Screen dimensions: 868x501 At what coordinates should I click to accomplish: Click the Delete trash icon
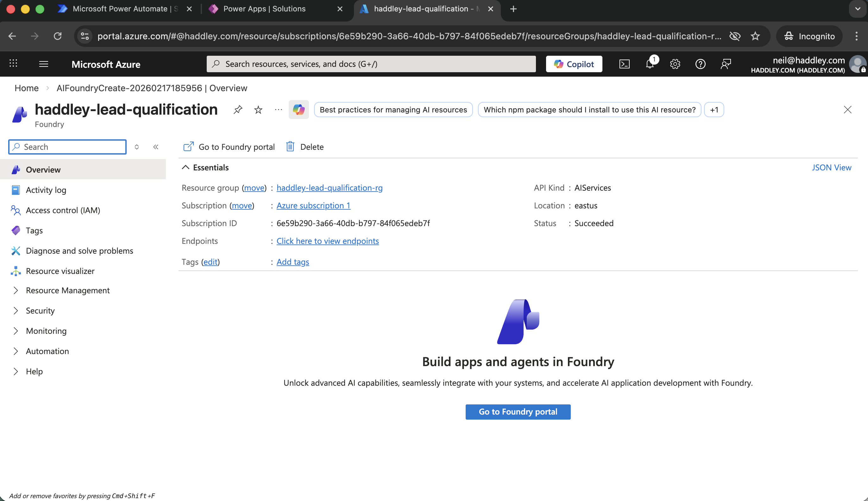point(290,147)
